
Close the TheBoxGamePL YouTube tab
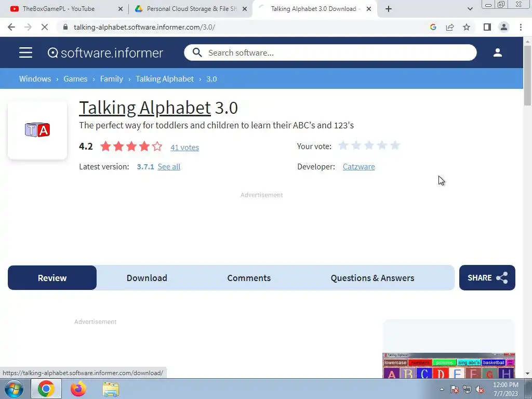click(121, 9)
